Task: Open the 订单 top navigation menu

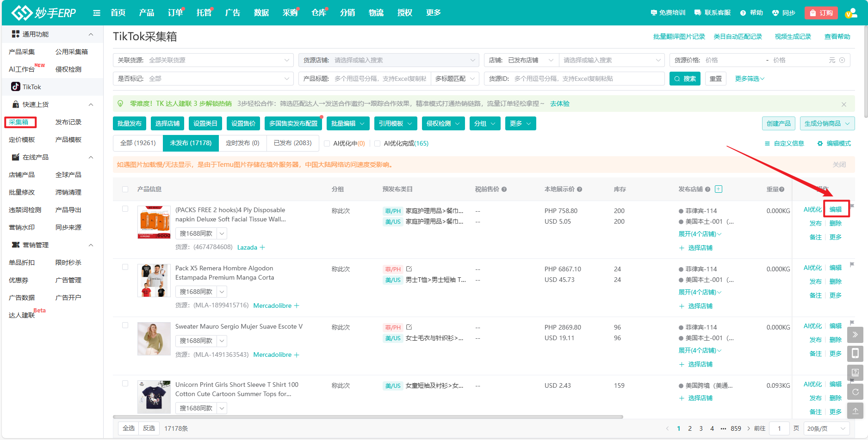Action: 175,13
